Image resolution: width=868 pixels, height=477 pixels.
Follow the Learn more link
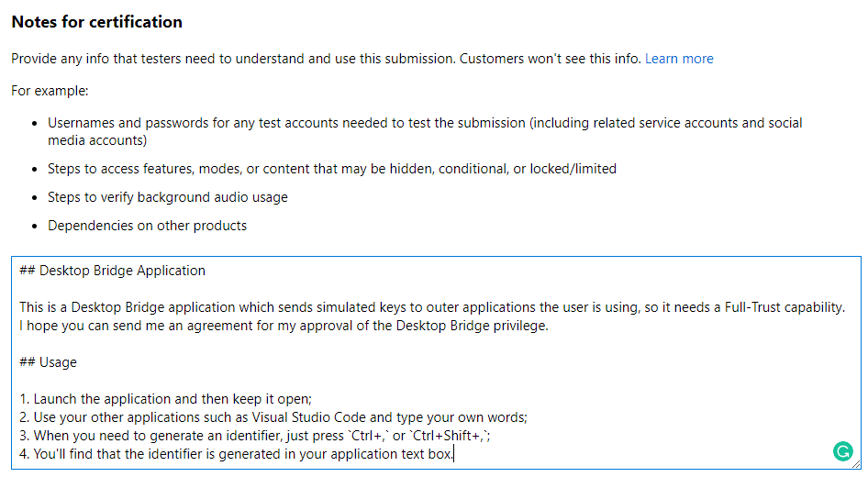click(x=679, y=59)
